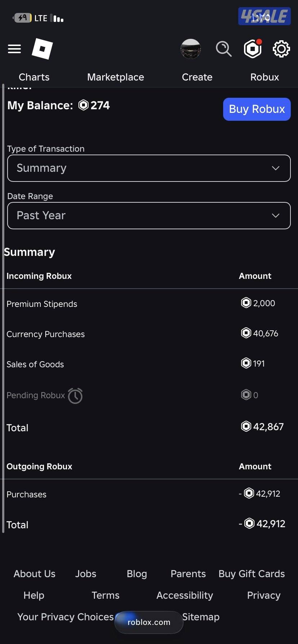The image size is (298, 644).
Task: Tap the Robux coin beside My Balance
Action: click(x=83, y=105)
